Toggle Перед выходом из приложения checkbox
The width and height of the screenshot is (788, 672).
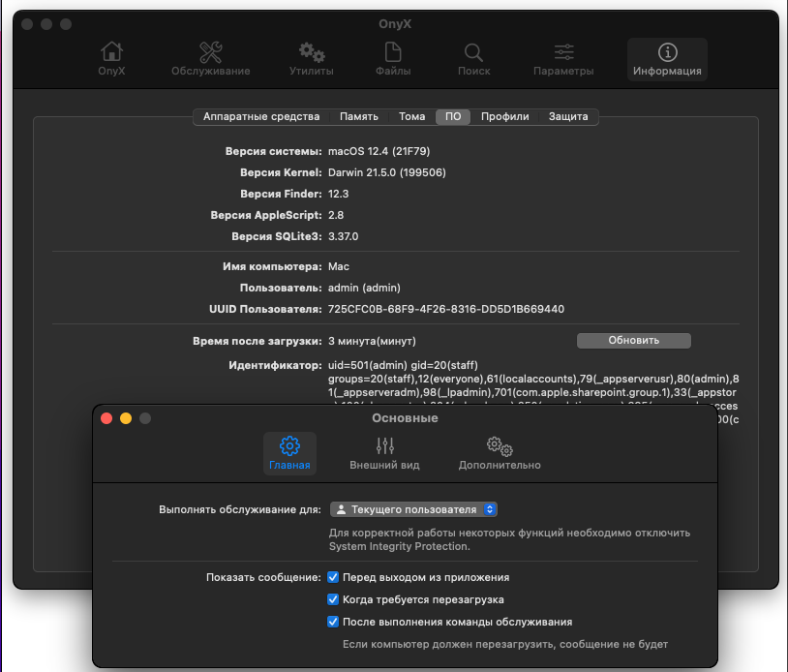pos(333,577)
